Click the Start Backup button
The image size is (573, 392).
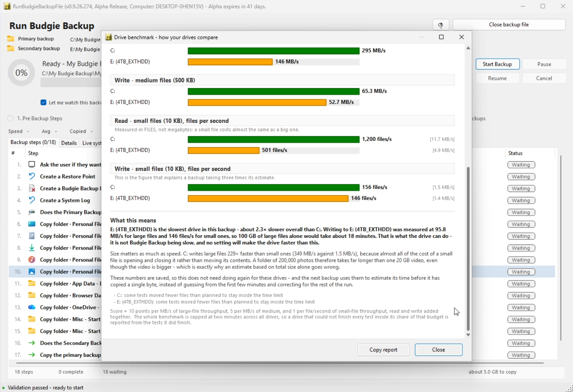[x=497, y=64]
